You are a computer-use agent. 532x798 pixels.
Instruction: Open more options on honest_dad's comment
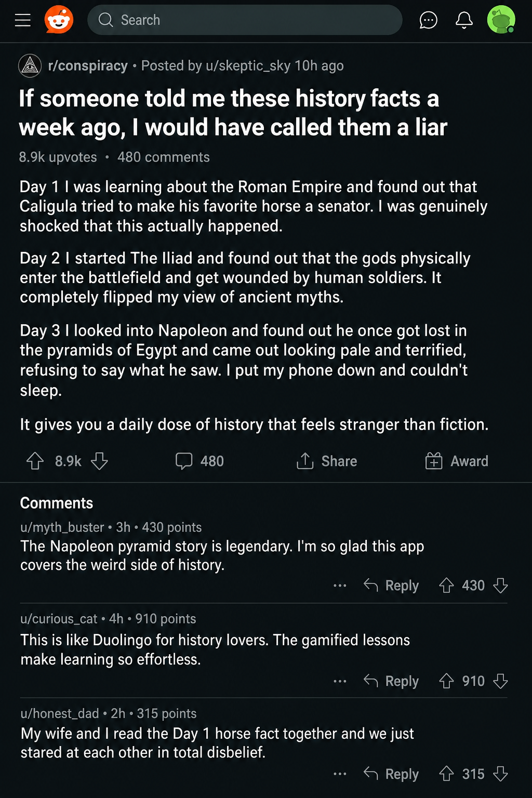340,774
